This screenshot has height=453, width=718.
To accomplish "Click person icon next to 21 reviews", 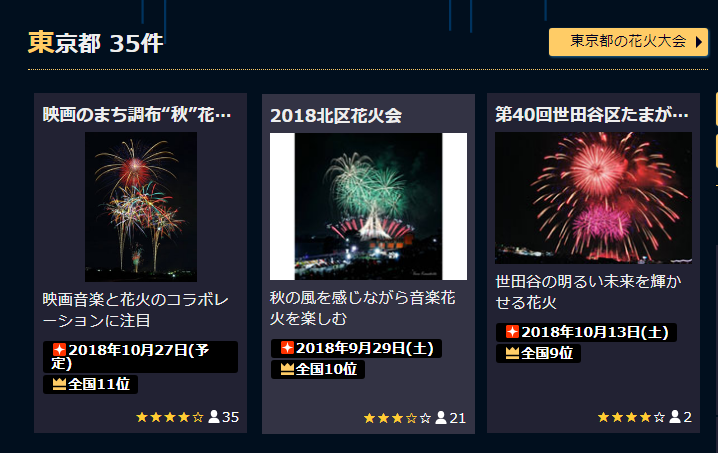I will pyautogui.click(x=441, y=417).
